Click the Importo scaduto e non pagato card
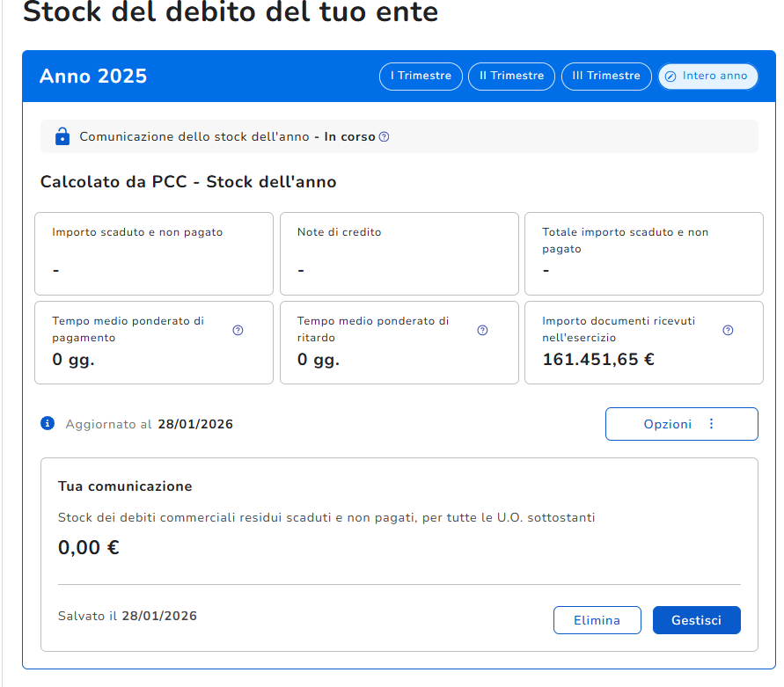Image resolution: width=784 pixels, height=687 pixels. [154, 253]
